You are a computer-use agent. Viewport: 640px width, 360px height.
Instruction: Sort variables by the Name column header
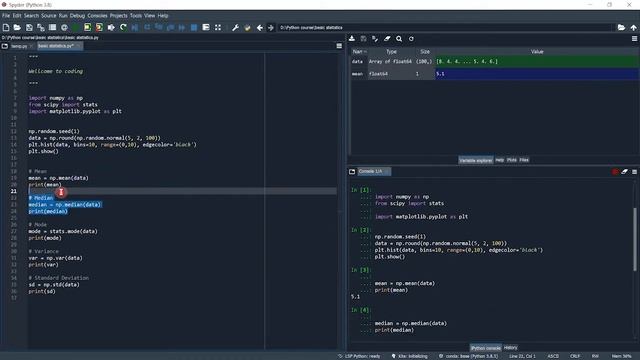359,52
